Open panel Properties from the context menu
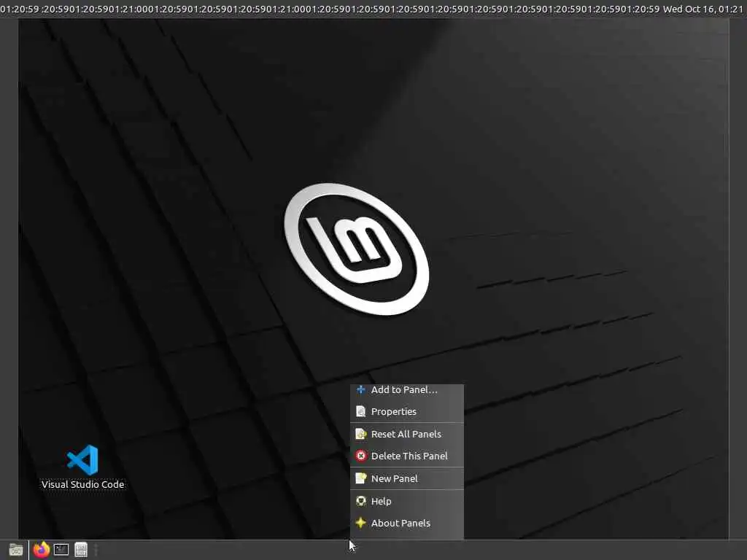This screenshot has height=560, width=747. [x=407, y=411]
